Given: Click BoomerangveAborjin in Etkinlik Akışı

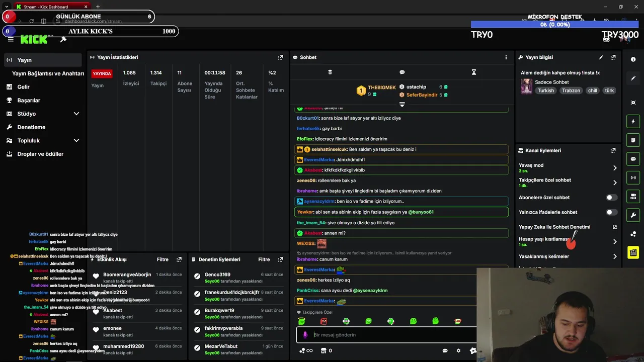Looking at the screenshot, I should click(x=127, y=275).
